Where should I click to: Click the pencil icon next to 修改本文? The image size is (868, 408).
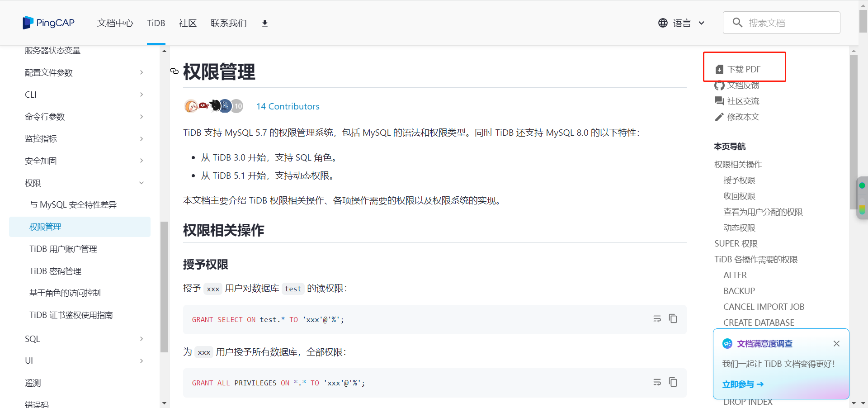click(x=719, y=117)
